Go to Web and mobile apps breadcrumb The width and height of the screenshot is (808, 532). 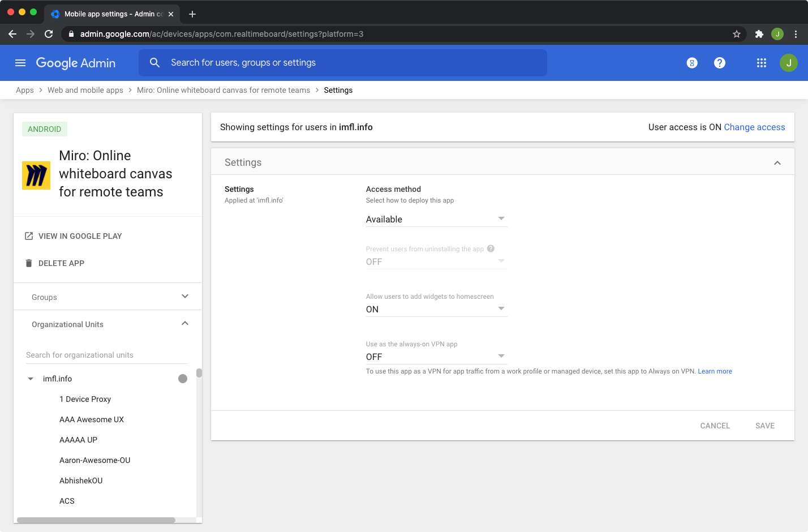(85, 90)
